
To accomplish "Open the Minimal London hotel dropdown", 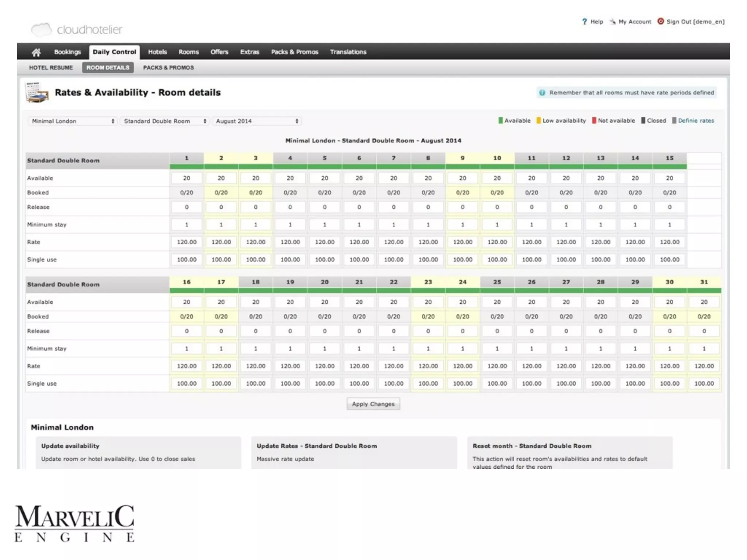I will point(72,121).
